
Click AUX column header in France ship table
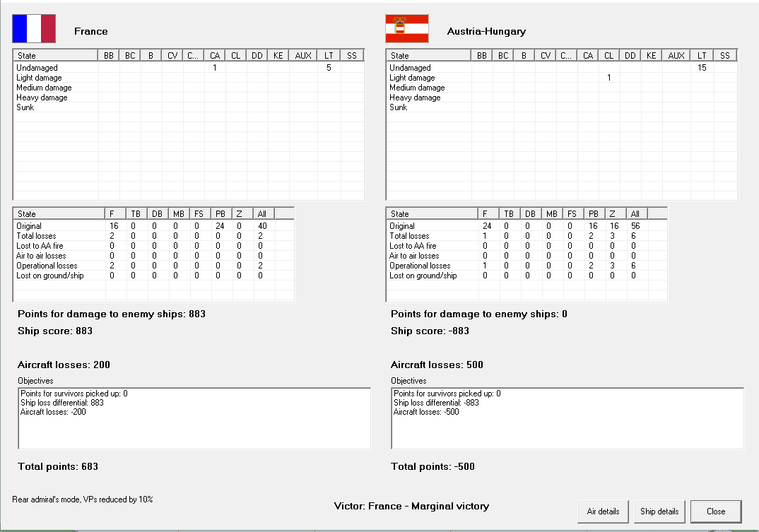302,55
